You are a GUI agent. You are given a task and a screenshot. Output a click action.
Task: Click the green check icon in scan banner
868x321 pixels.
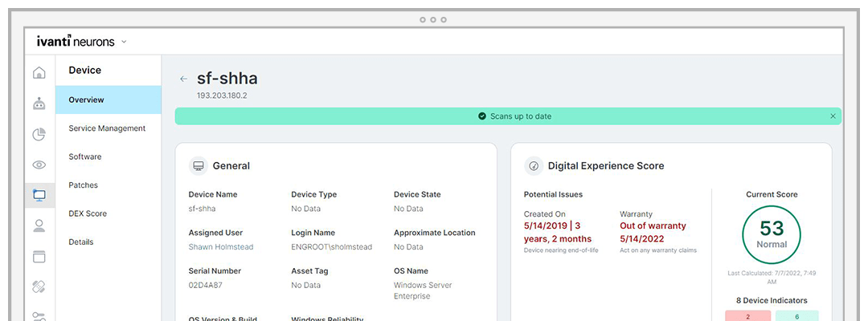[x=482, y=116]
